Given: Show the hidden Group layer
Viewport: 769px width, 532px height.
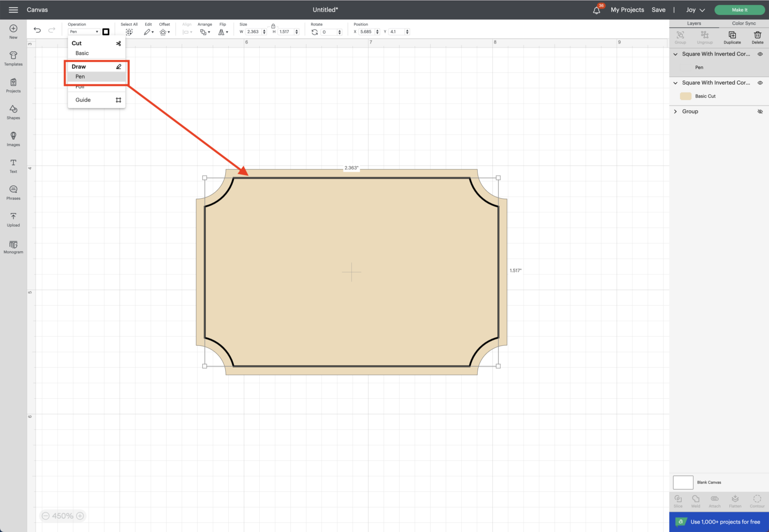Looking at the screenshot, I should 760,112.
